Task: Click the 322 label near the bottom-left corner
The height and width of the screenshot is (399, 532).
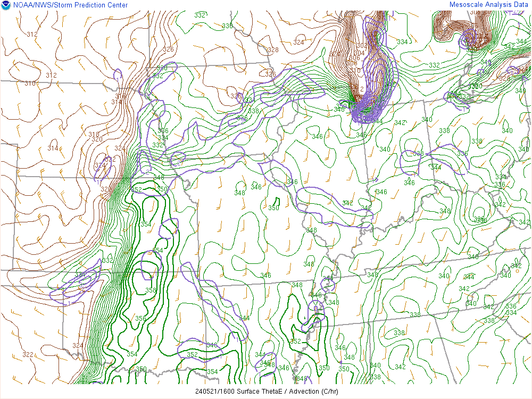Action: tap(28, 355)
